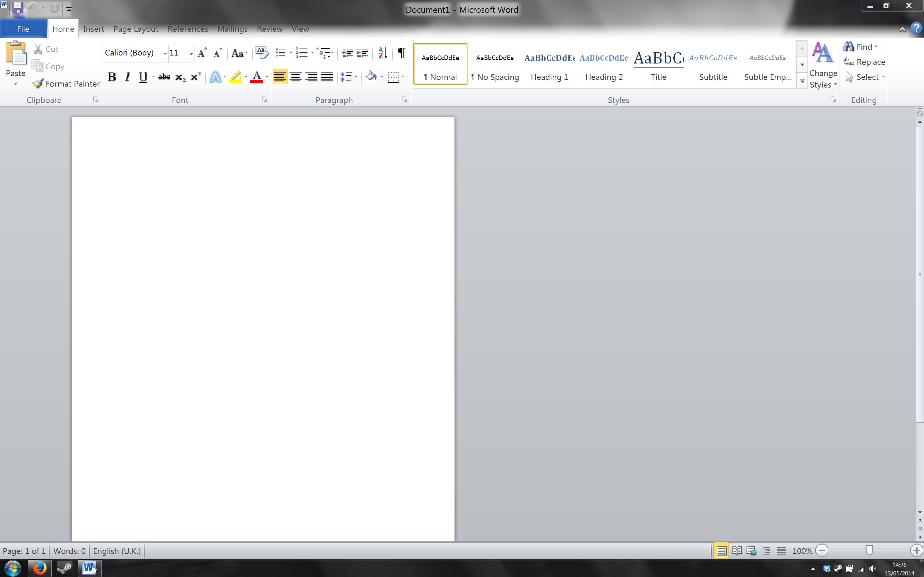Image resolution: width=924 pixels, height=577 pixels.
Task: Click the zoom slider handle
Action: (x=869, y=550)
